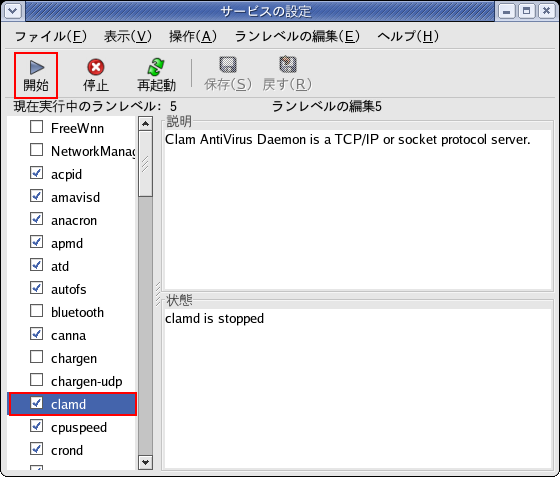Open the ヘルプ(H) menu

point(408,36)
